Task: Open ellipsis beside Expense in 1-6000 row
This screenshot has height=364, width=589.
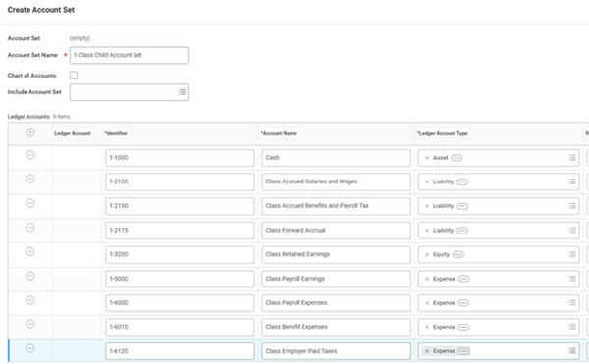Action: (463, 303)
